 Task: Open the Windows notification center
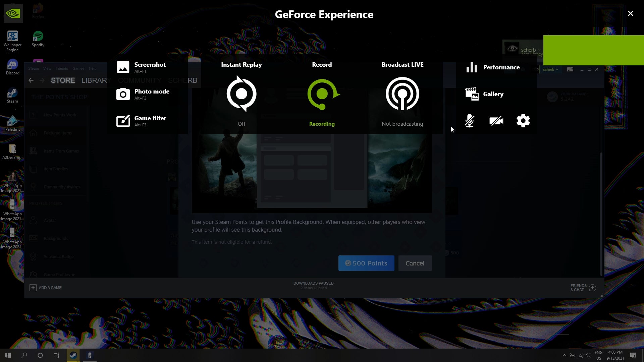pos(633,355)
